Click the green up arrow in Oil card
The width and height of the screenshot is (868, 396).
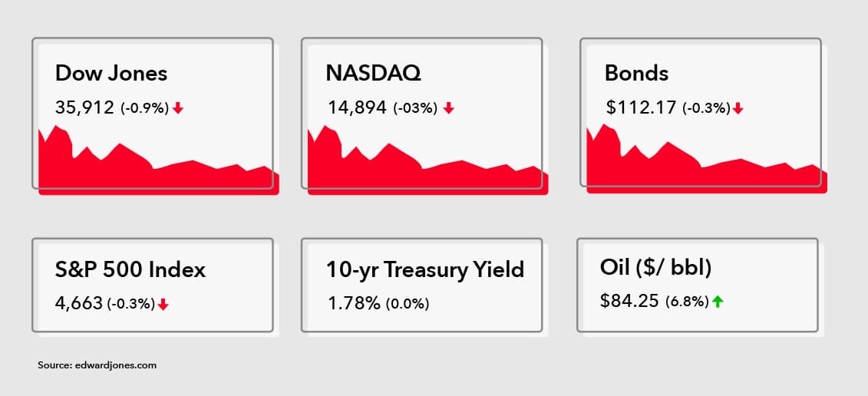[718, 302]
